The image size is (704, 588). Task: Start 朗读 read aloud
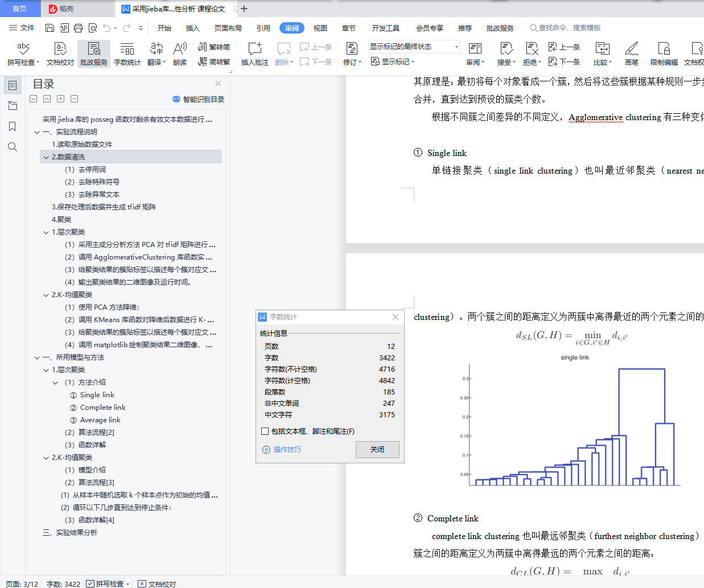[x=180, y=54]
